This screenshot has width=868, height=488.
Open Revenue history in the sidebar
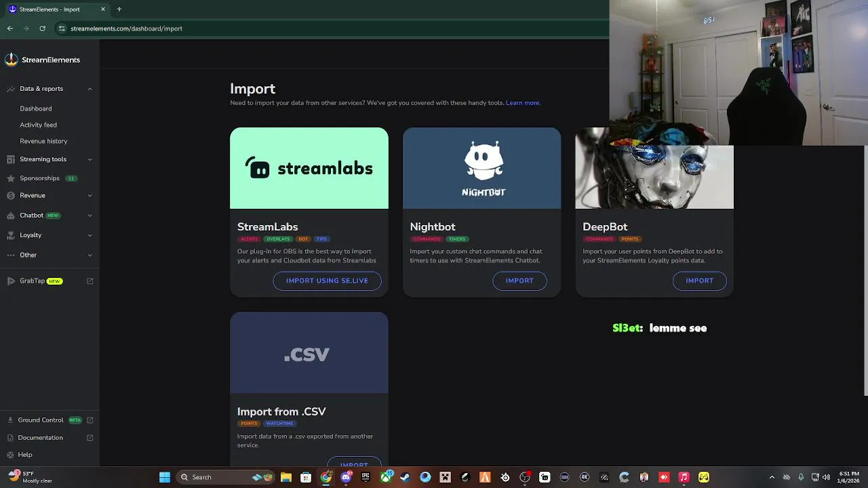click(x=43, y=141)
